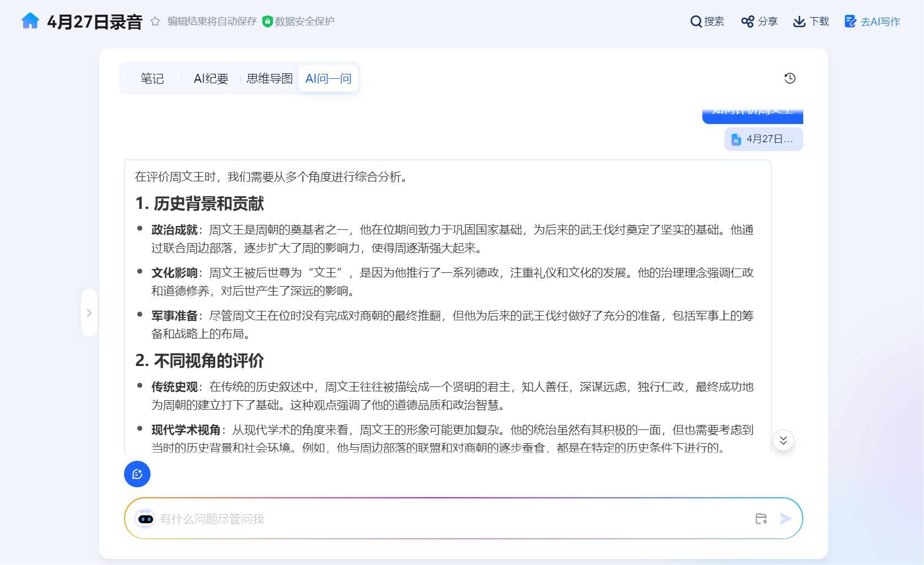
Task: Share the recording via 分享
Action: click(759, 21)
